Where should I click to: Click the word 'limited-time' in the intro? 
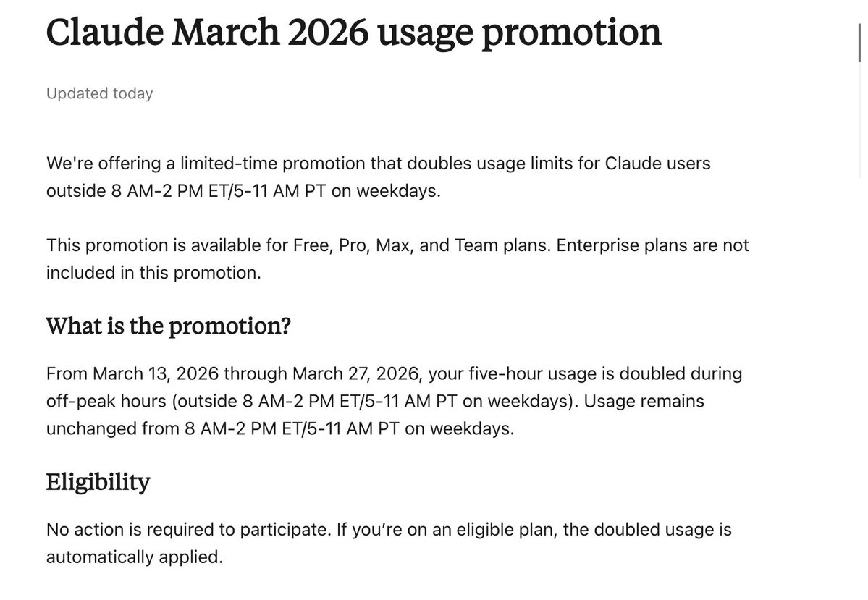point(228,164)
